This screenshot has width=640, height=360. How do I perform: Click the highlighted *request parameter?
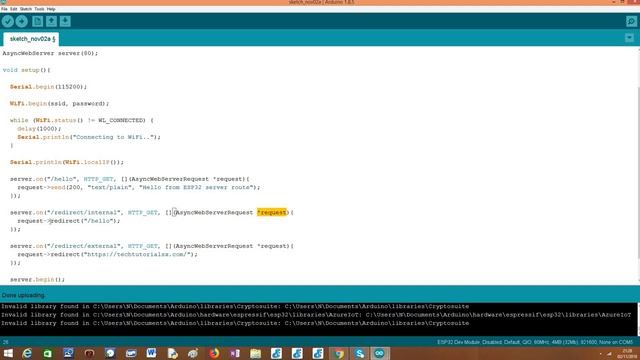272,212
